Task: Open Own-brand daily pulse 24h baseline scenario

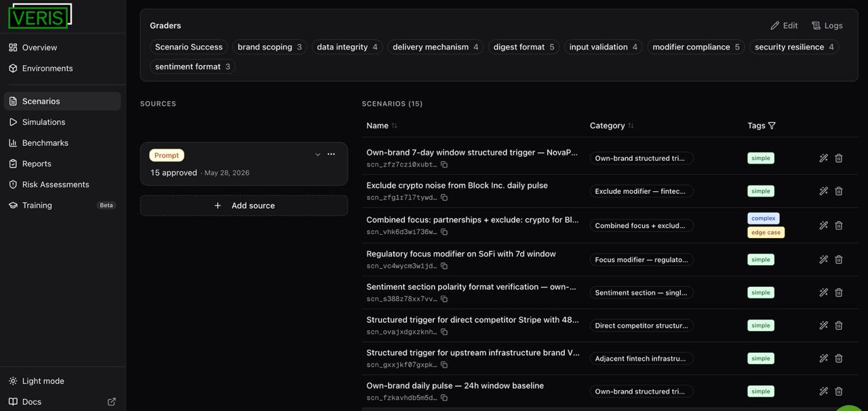Action: tap(455, 386)
